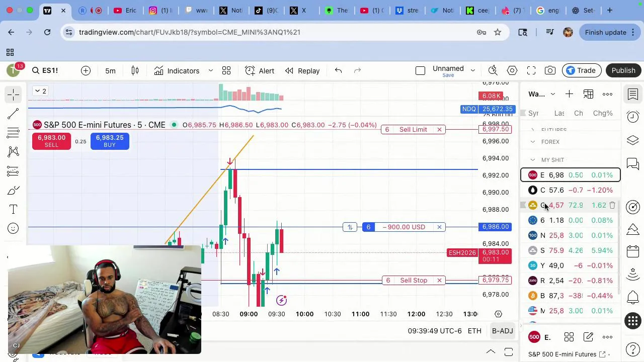Image resolution: width=644 pixels, height=362 pixels.
Task: Take a chart snapshot with camera icon
Action: tap(550, 70)
